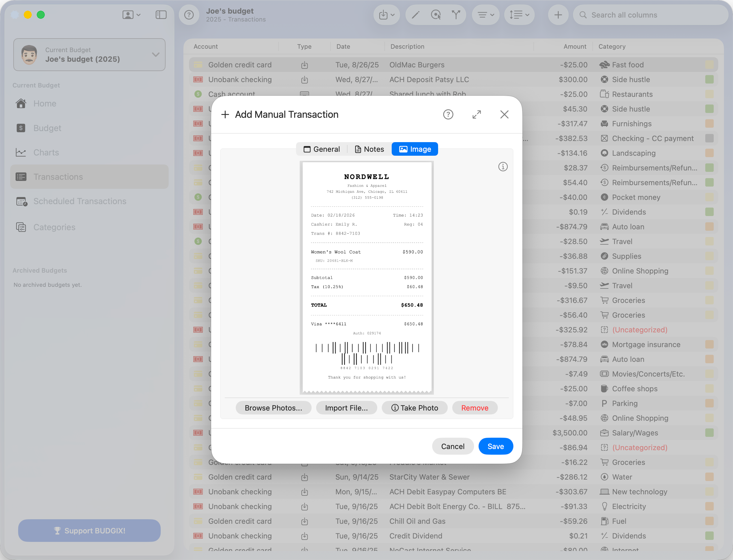Viewport: 733px width, 560px height.
Task: Open the column alignment options dropdown
Action: pos(485,15)
